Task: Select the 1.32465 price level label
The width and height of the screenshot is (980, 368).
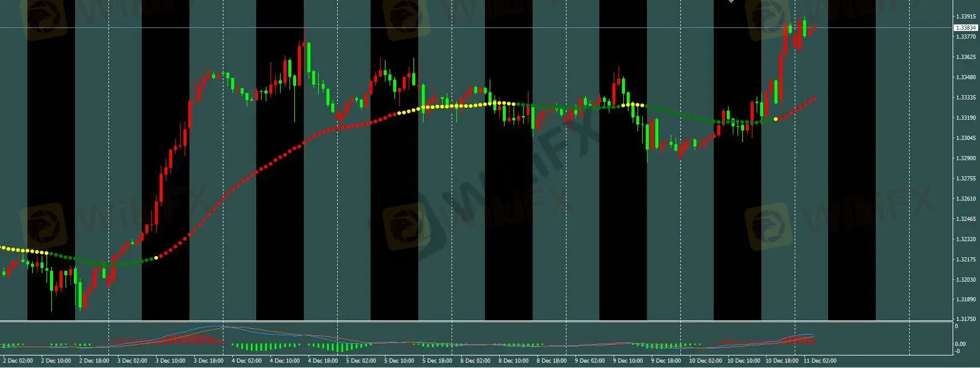Action: click(x=966, y=219)
